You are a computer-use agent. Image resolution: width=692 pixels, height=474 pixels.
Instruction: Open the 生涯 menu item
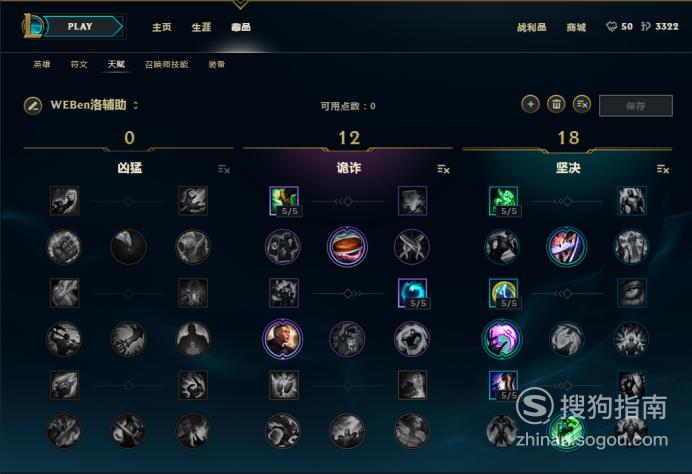[x=201, y=27]
